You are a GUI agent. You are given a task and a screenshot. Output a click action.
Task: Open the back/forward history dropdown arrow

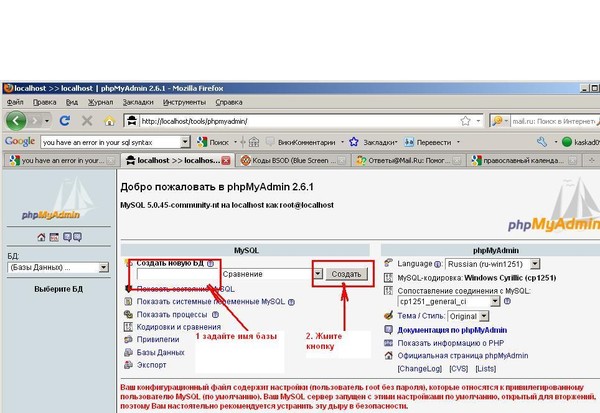click(x=47, y=121)
